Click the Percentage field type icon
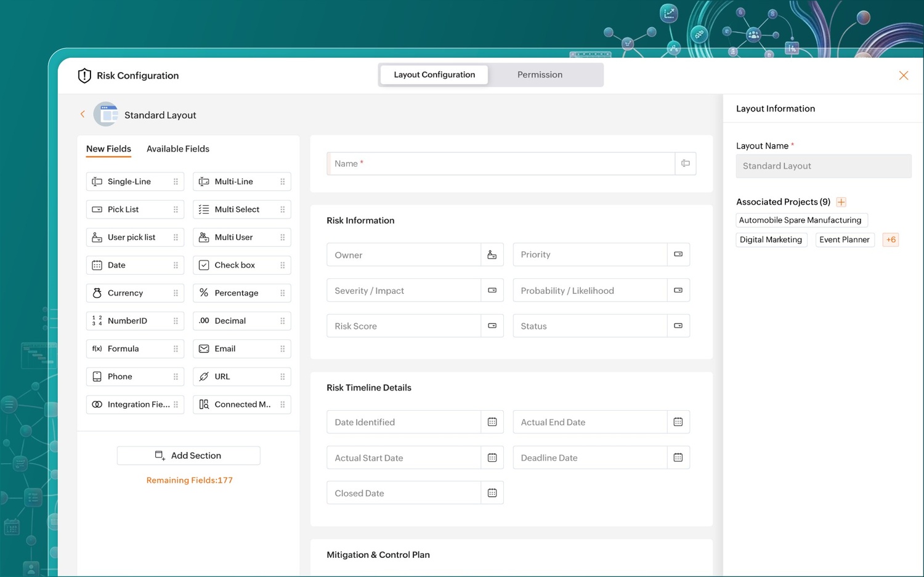The width and height of the screenshot is (924, 577). coord(204,293)
